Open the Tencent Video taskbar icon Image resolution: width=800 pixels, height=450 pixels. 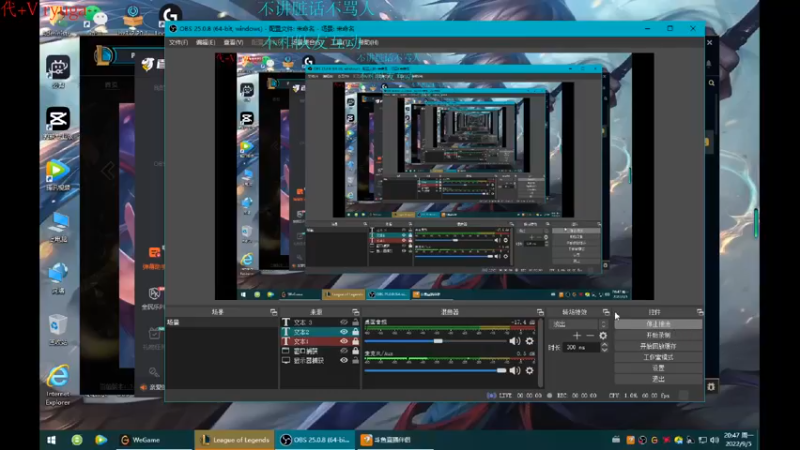101,440
